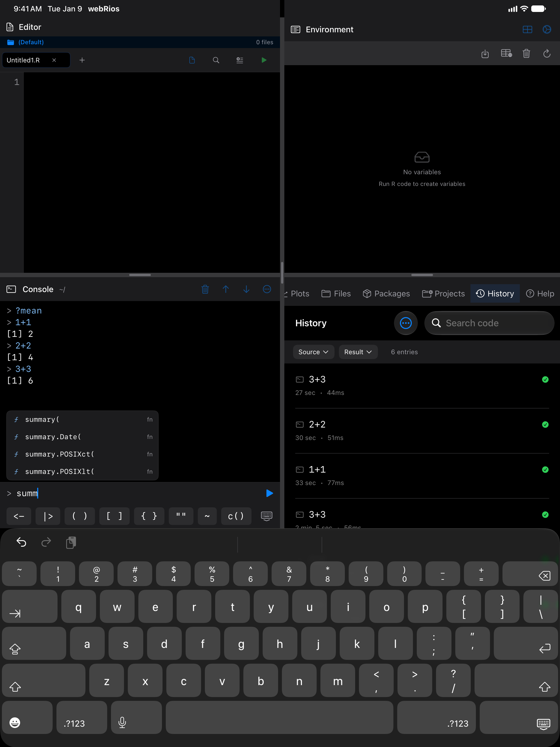The height and width of the screenshot is (747, 560).
Task: Select the 2+2 history entry
Action: (422, 431)
